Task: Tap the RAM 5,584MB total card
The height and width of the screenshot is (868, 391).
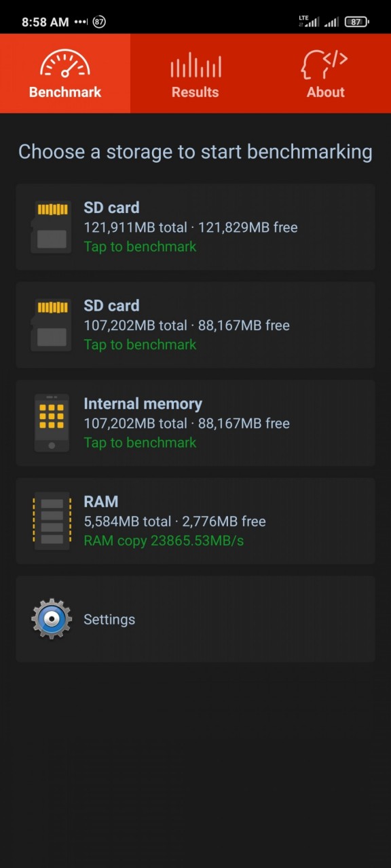Action: 195,521
